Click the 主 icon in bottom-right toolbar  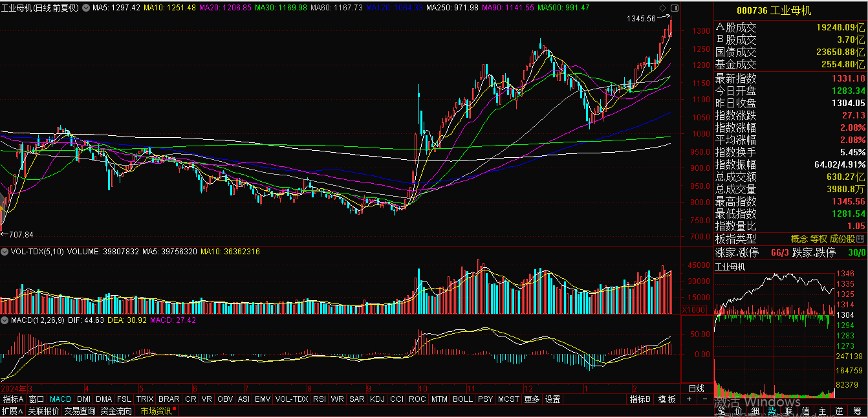click(x=822, y=411)
